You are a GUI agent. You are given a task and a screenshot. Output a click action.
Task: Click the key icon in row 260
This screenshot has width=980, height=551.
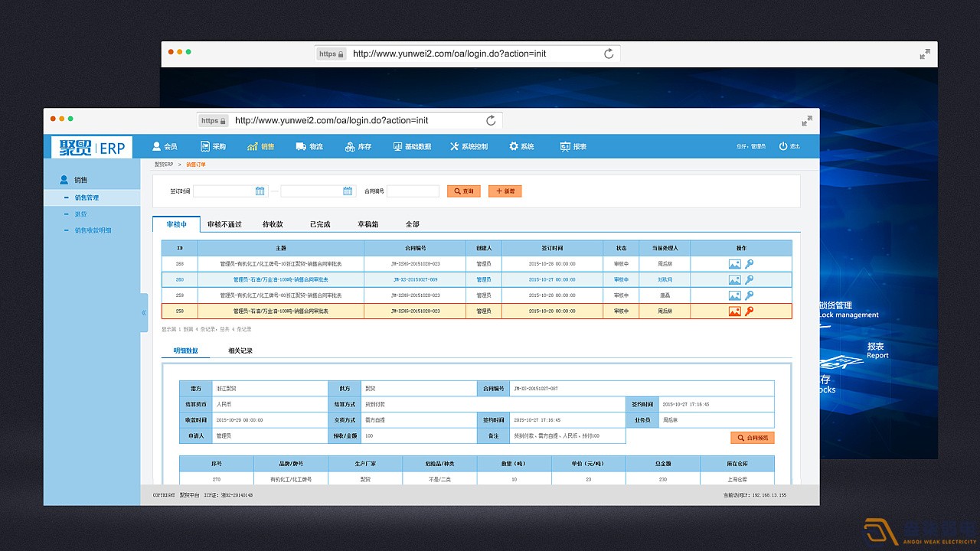[750, 279]
